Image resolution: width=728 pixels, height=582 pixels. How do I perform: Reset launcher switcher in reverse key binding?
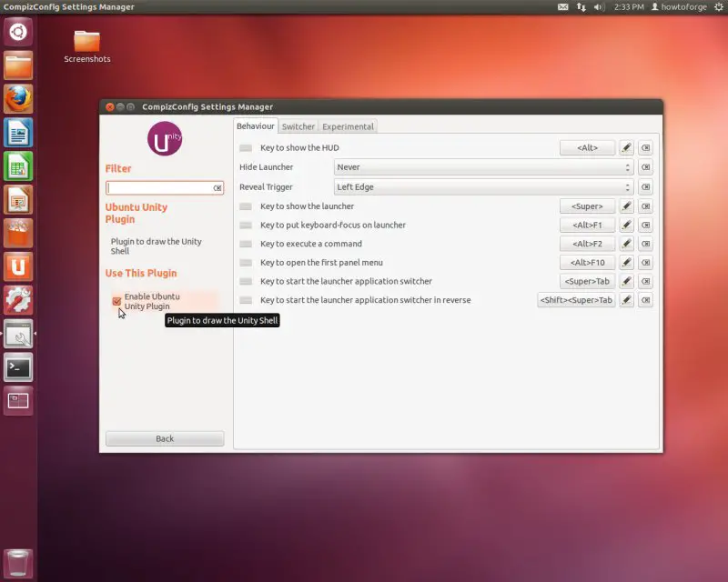pyautogui.click(x=645, y=300)
